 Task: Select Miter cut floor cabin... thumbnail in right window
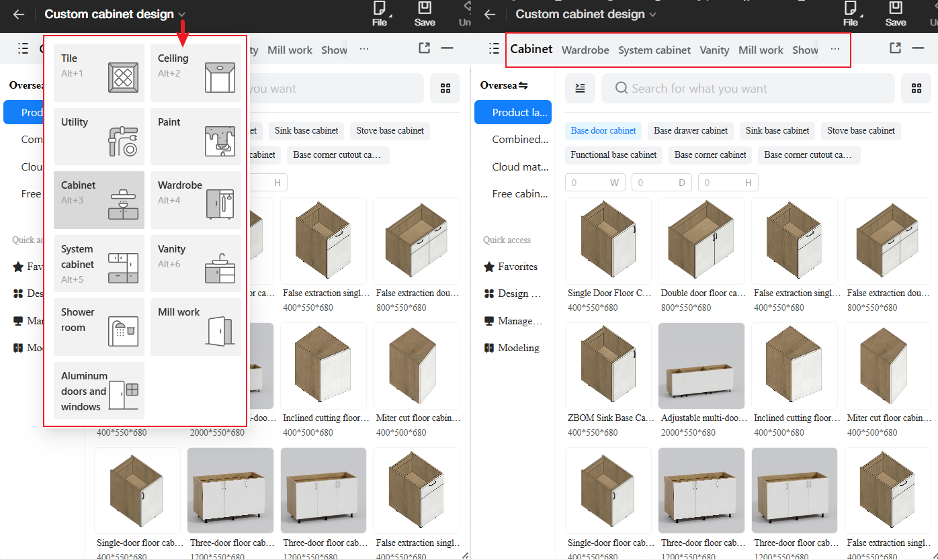click(x=888, y=366)
